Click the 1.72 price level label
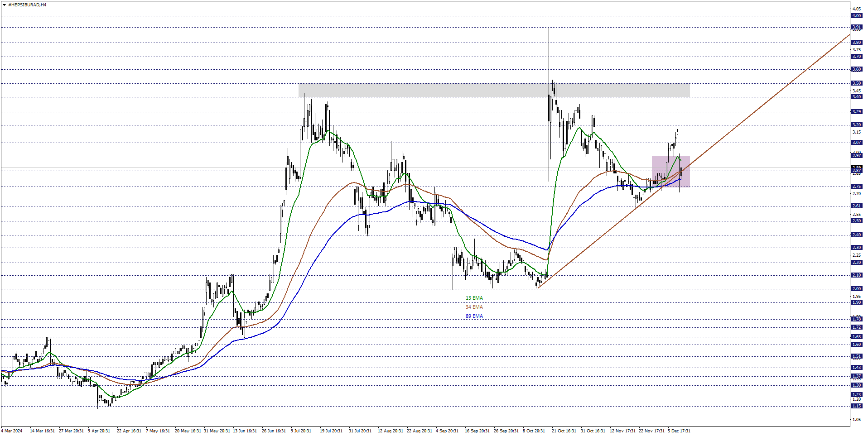 point(856,327)
